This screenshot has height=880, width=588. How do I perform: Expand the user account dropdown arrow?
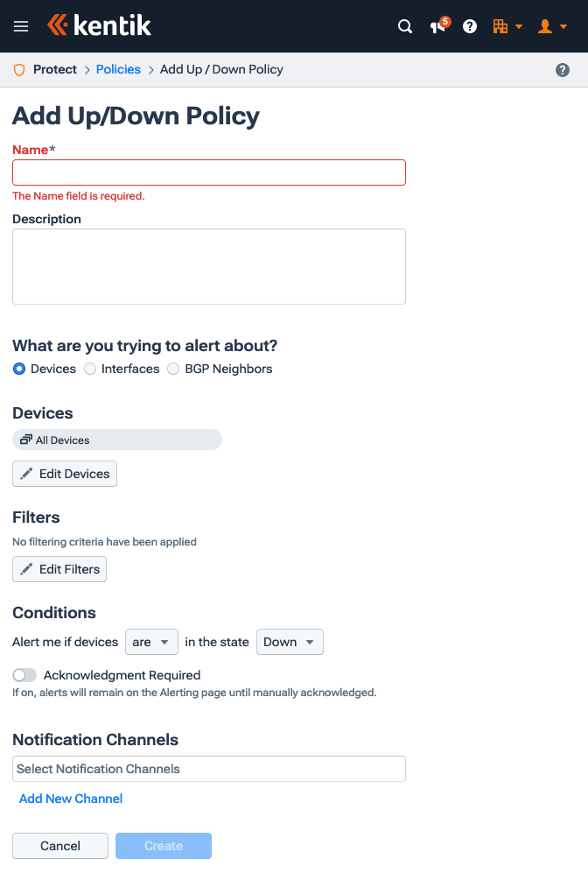tap(564, 26)
